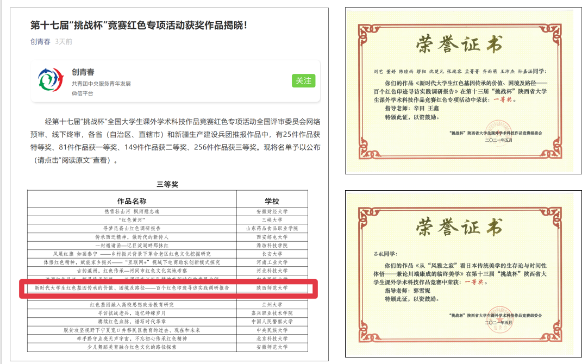588x364 pixels.
Task: Click the 三等奖 table heading
Action: tap(167, 184)
